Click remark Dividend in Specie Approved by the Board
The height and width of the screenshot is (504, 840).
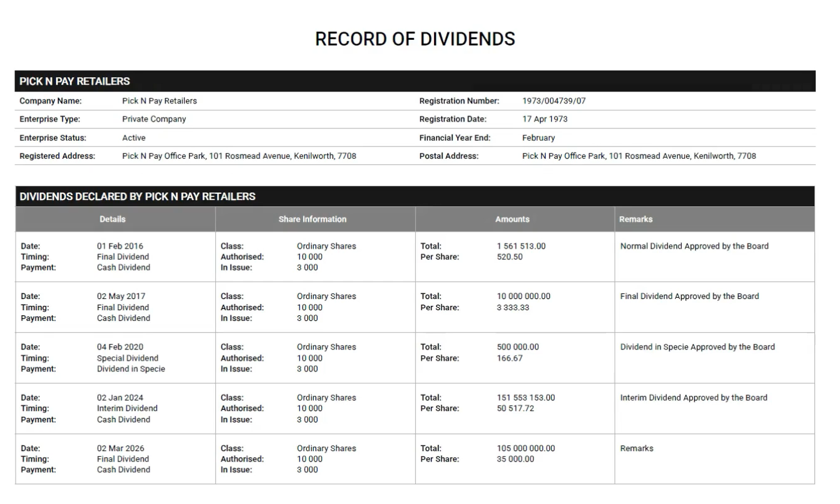point(698,347)
